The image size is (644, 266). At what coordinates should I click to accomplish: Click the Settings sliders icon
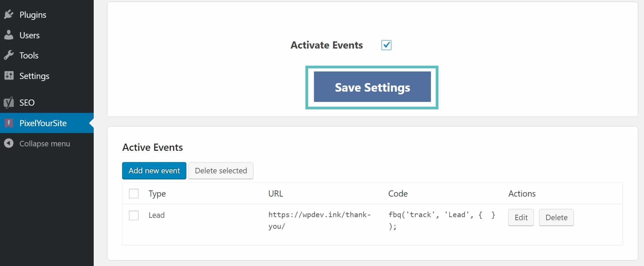click(x=9, y=76)
